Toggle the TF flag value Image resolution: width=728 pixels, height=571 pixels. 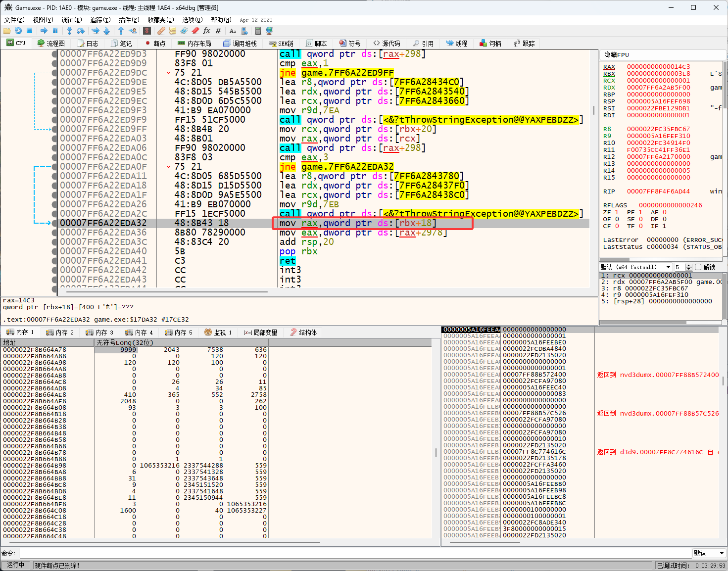[x=640, y=226]
